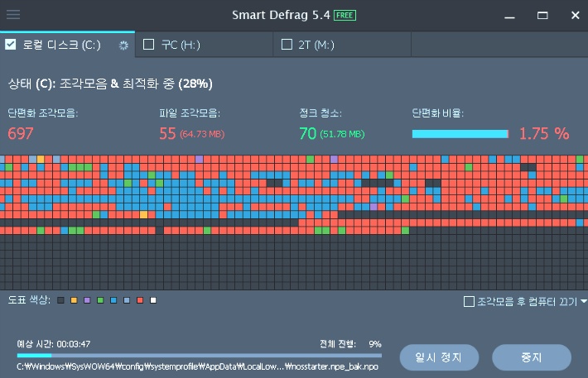Enable 조각모음 후 컴퓨터 끄기 checkbox
588x378 pixels.
(x=469, y=302)
